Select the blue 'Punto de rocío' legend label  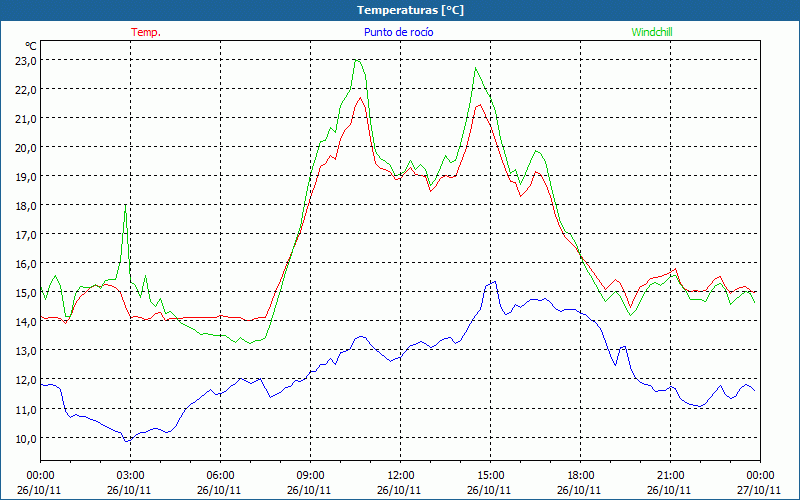pos(398,32)
